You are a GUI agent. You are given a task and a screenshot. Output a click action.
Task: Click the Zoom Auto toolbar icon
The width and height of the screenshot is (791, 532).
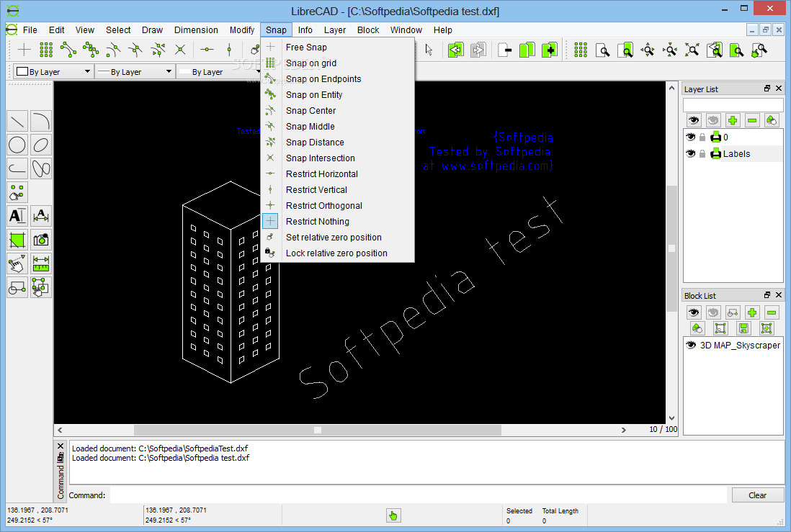tap(692, 50)
